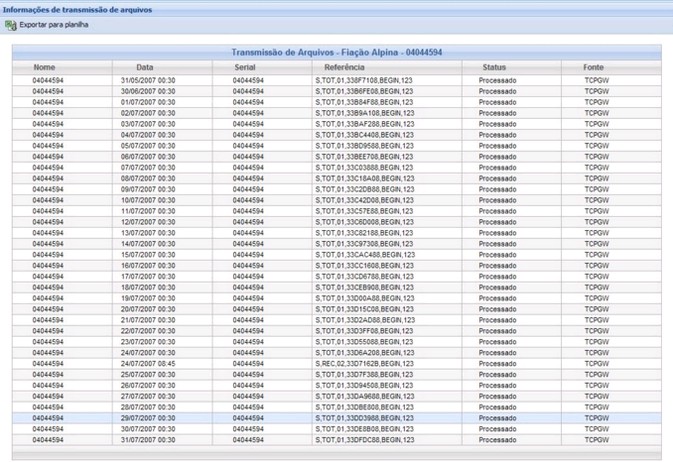Sort table by the Nome column header
Image resolution: width=673 pixels, height=462 pixels.
[x=44, y=67]
